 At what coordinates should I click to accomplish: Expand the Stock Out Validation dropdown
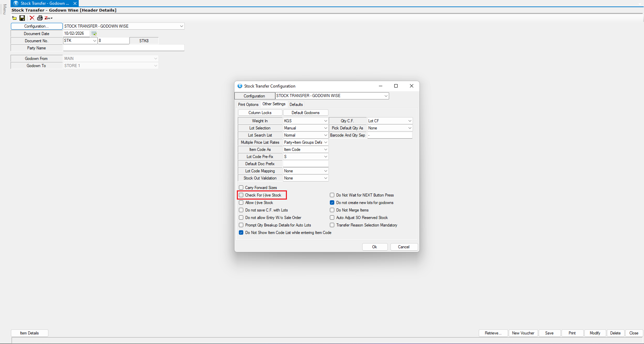(x=325, y=178)
